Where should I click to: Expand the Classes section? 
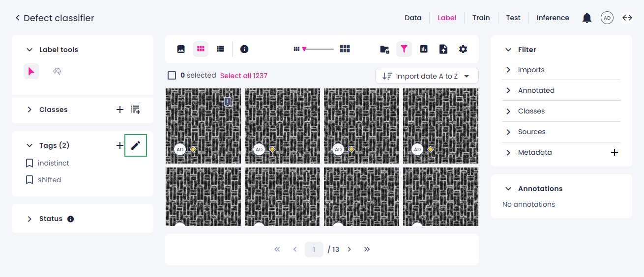(x=29, y=110)
